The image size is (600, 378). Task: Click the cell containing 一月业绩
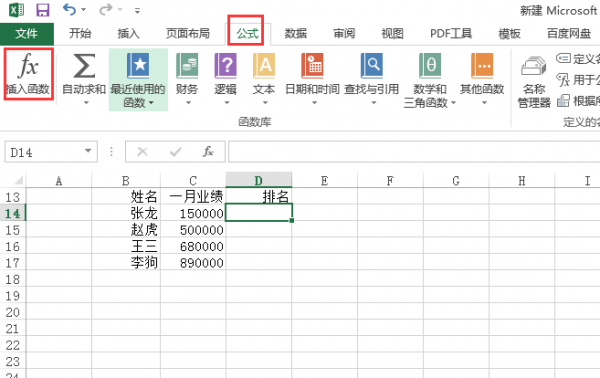click(193, 197)
